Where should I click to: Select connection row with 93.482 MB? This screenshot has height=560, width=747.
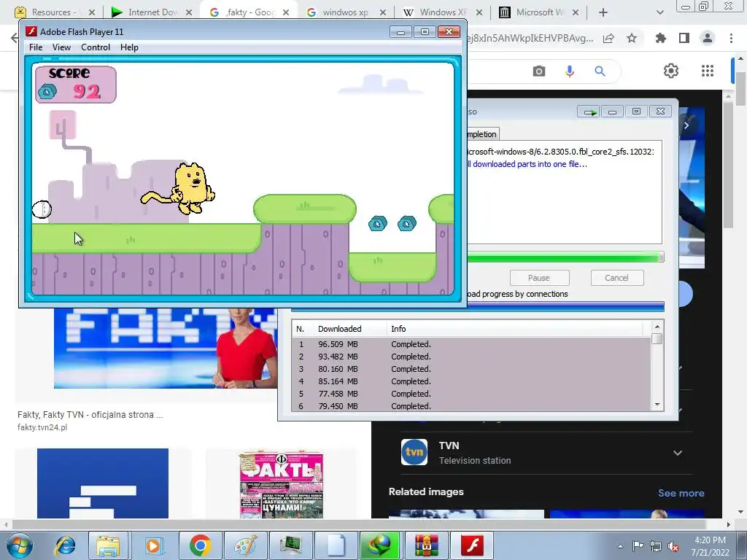click(x=471, y=356)
